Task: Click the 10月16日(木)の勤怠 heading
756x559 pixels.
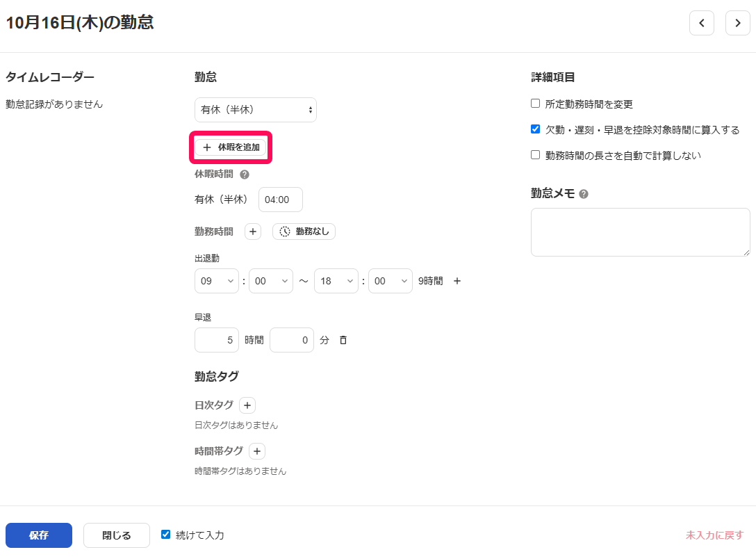Action: (79, 23)
